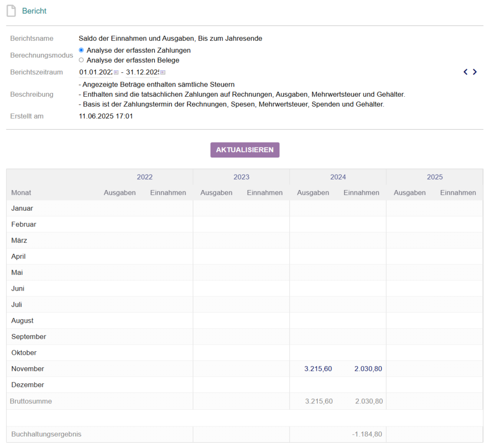490x448 pixels.
Task: Click the Monat column header
Action: pos(21,193)
